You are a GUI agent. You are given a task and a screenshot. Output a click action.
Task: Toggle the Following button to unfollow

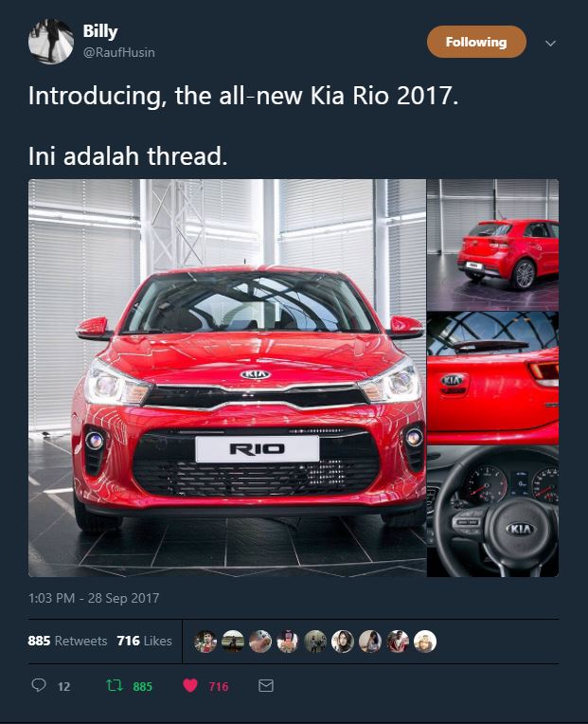pos(476,42)
